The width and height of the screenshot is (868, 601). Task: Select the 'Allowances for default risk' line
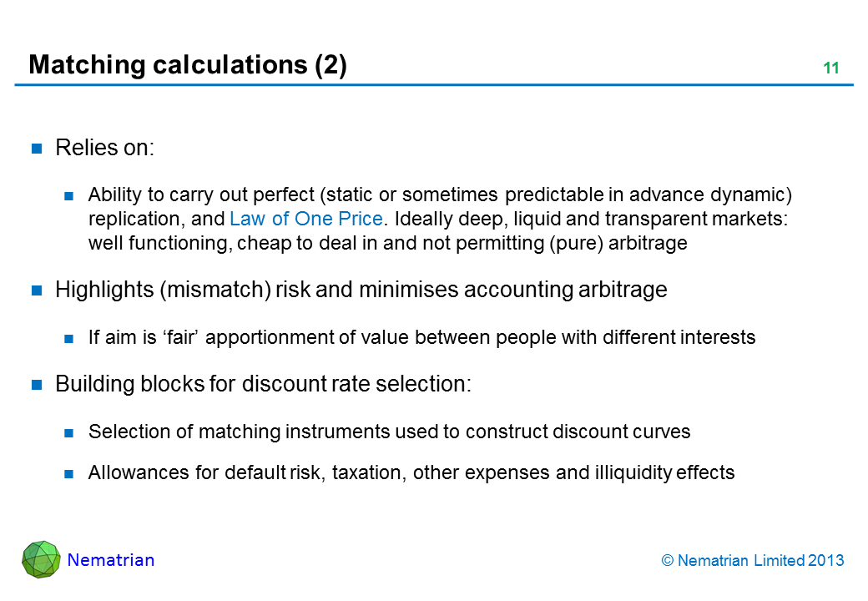411,472
